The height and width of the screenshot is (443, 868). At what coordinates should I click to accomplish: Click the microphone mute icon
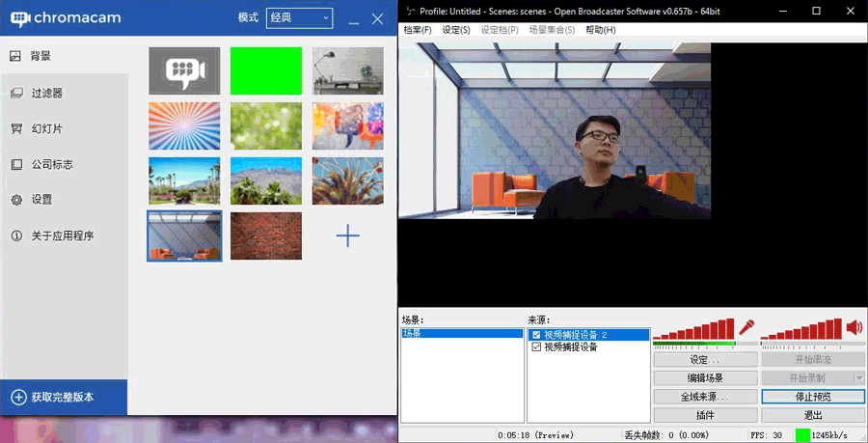click(x=746, y=327)
